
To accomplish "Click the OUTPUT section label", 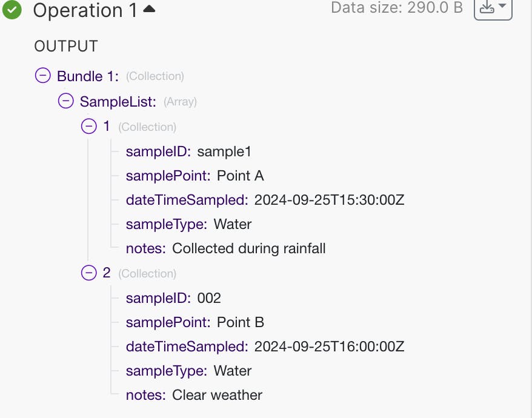I will 65,46.
